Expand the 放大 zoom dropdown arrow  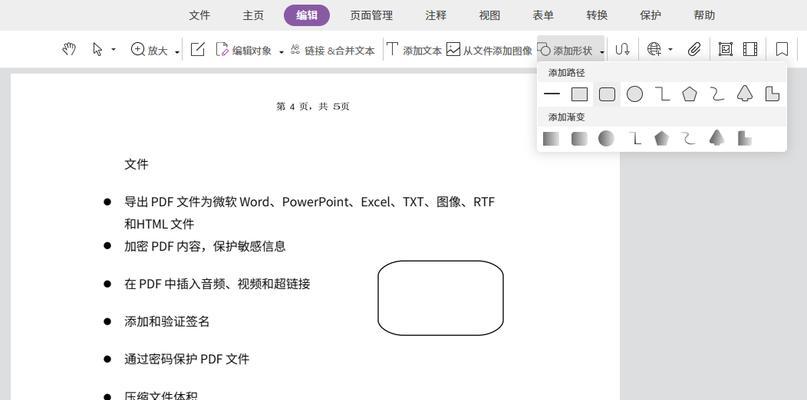click(x=177, y=52)
